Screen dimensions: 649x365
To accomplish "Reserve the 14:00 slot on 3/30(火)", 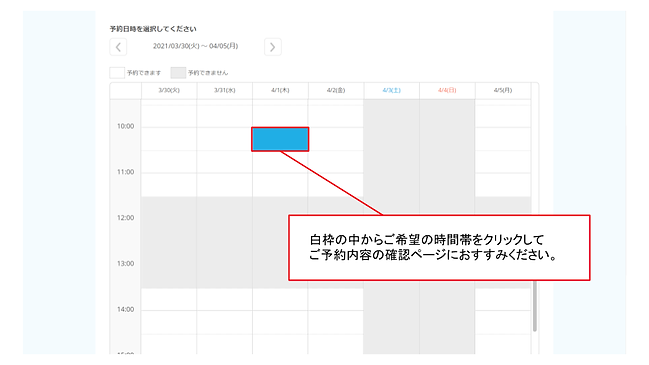I will point(169,322).
